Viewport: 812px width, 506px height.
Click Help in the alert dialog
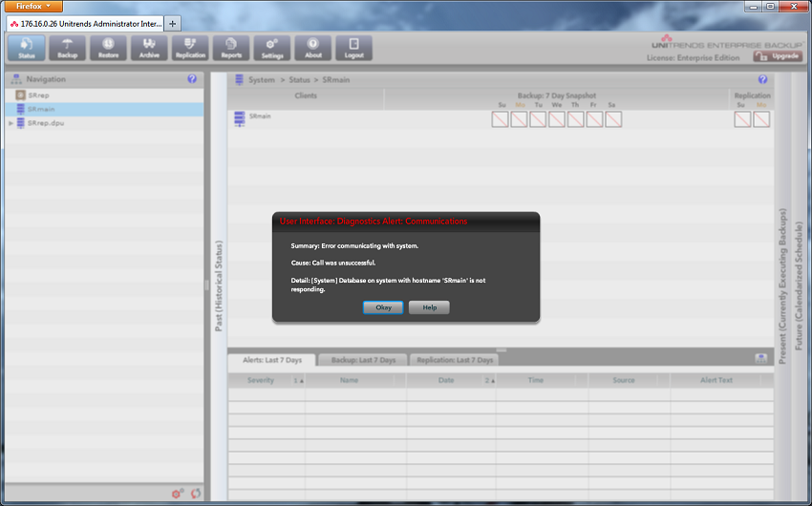tap(429, 307)
